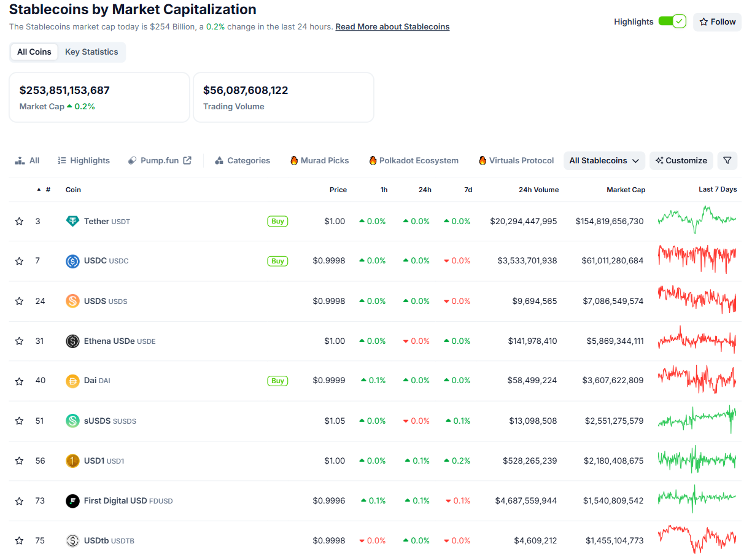Favorite Tether with its star icon
Viewport: 752px width, 560px height.
(19, 221)
